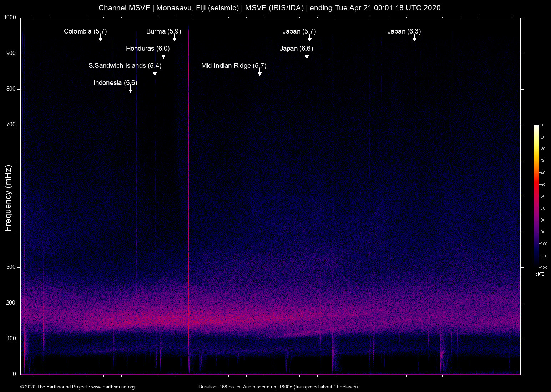551x392 pixels.
Task: Click the -80 color scale label
Action: (x=542, y=220)
